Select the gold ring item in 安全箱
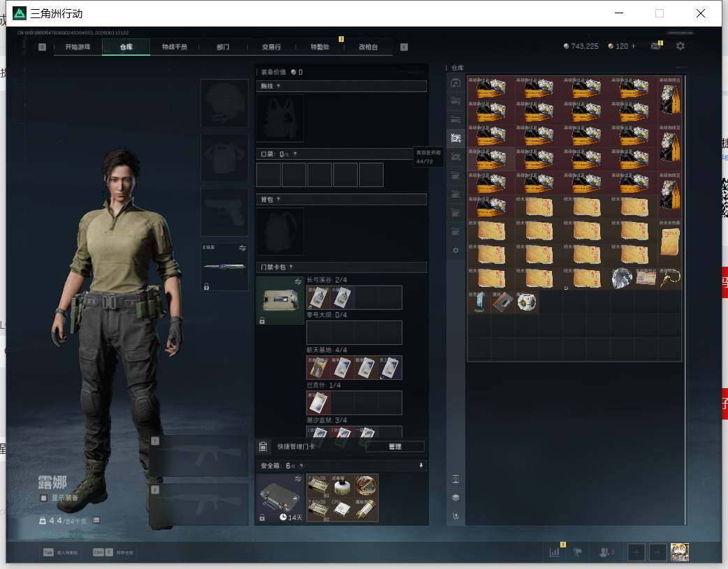 (366, 486)
